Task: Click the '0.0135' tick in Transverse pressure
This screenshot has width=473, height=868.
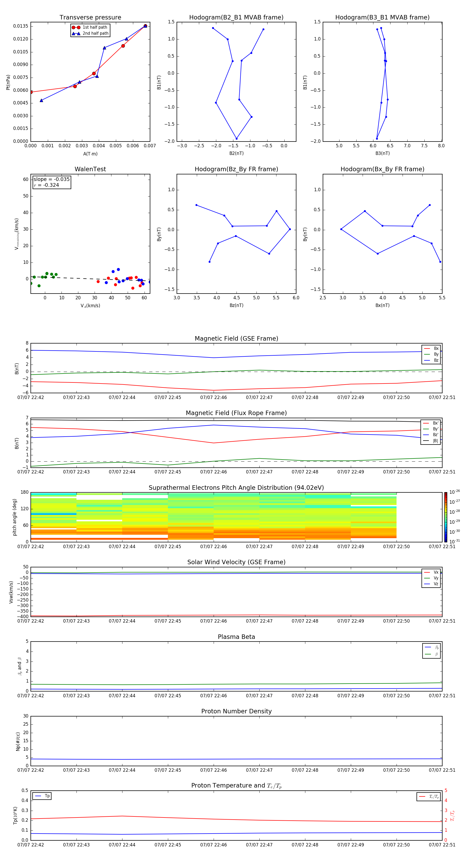Action: (x=20, y=26)
